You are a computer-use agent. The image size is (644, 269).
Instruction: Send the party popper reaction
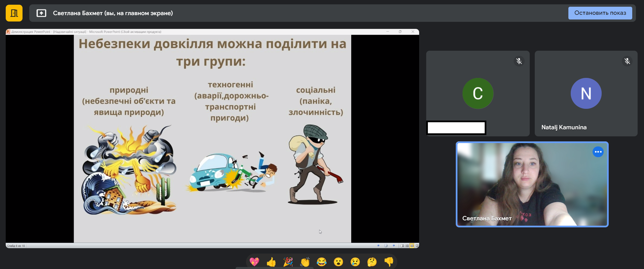click(288, 262)
